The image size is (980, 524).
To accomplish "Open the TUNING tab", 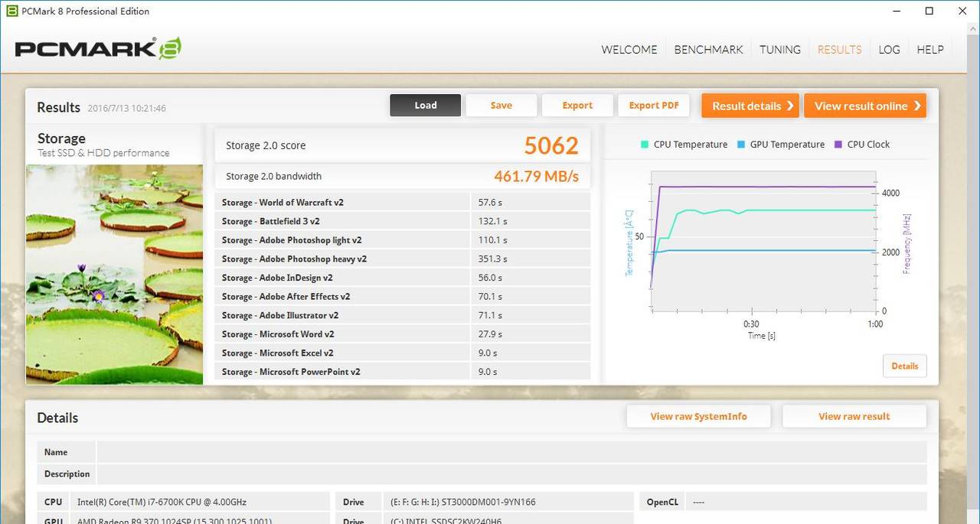I will 779,50.
